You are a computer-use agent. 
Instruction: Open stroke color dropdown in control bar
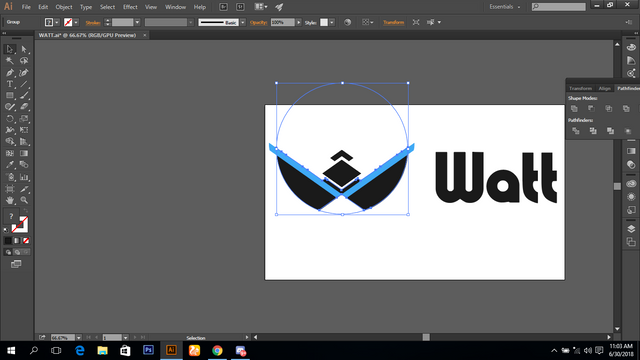click(76, 22)
